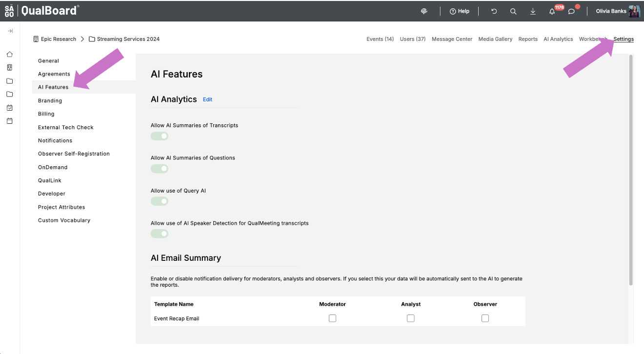The width and height of the screenshot is (644, 354).
Task: Disable the Allow use of Query AI switch
Action: [x=160, y=201]
